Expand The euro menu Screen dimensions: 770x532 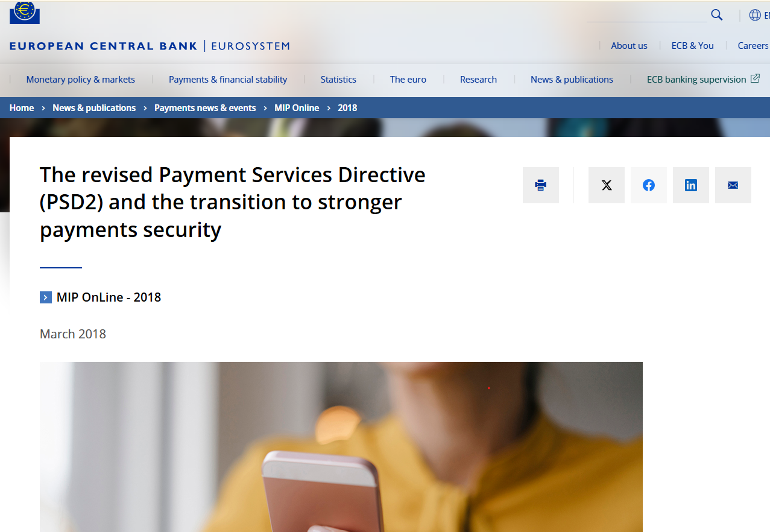point(408,80)
